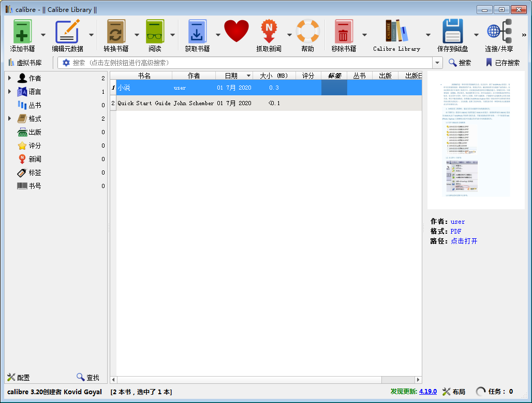This screenshot has width=532, height=403.
Task: Click Fetch news (抓取新闻) icon
Action: point(269,32)
